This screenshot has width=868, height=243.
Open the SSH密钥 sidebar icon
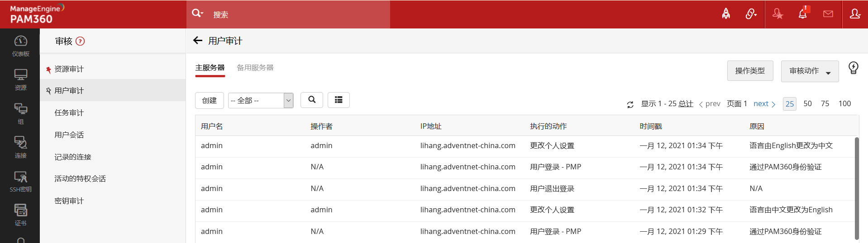[20, 182]
